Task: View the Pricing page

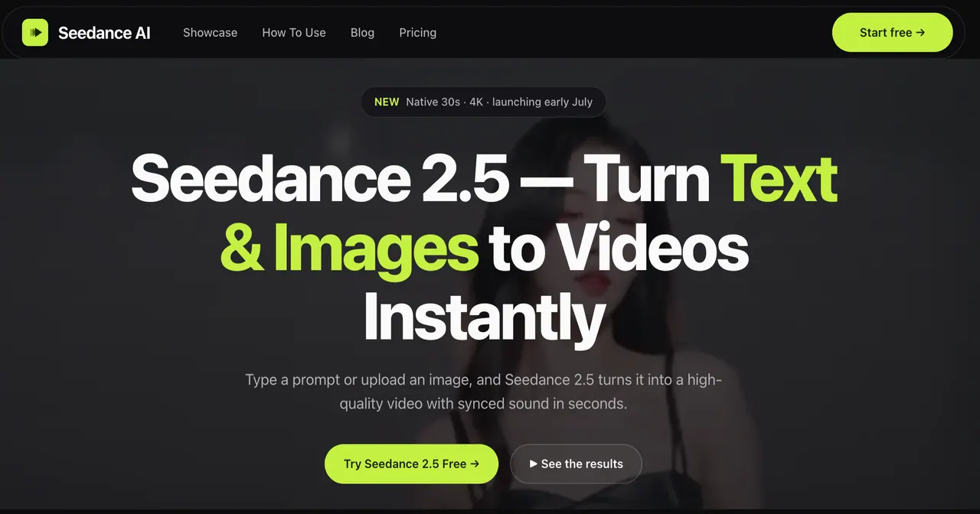Action: click(418, 33)
